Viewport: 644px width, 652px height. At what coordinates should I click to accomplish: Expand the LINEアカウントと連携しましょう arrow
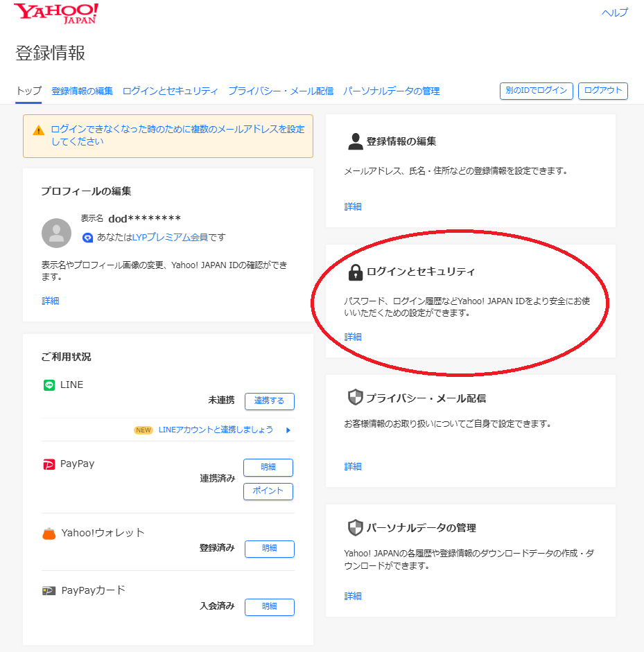tap(288, 430)
